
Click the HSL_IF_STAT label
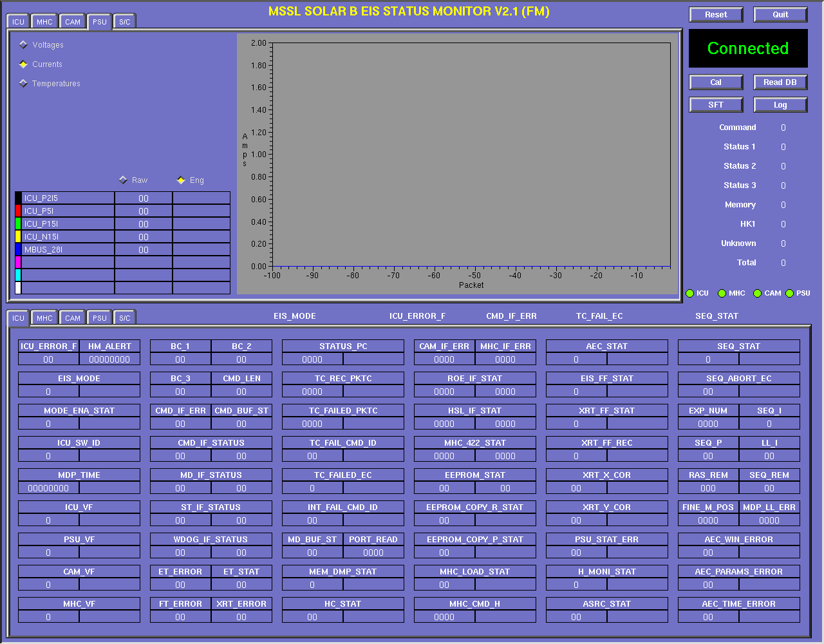tap(475, 411)
